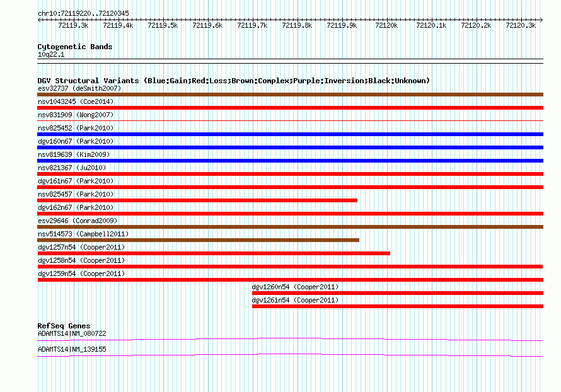Click the ruler's left arrowhead
Viewport: 561px width, 392px height.
(x=39, y=20)
